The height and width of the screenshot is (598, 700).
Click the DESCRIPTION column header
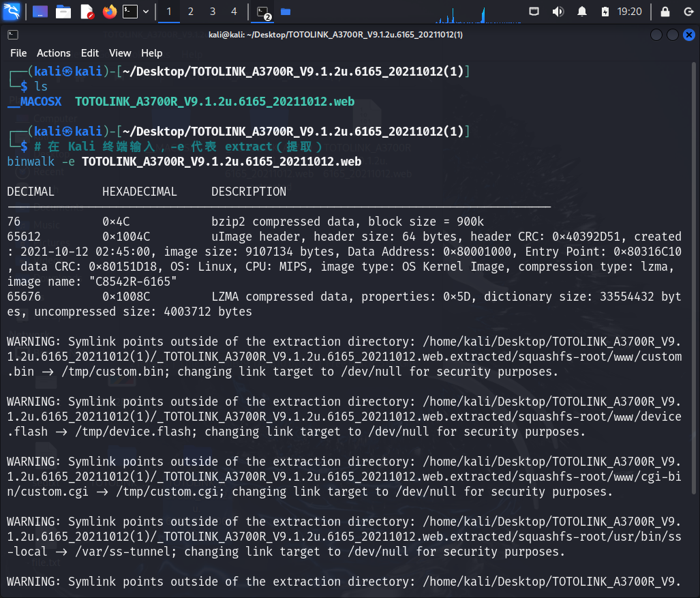point(249,192)
